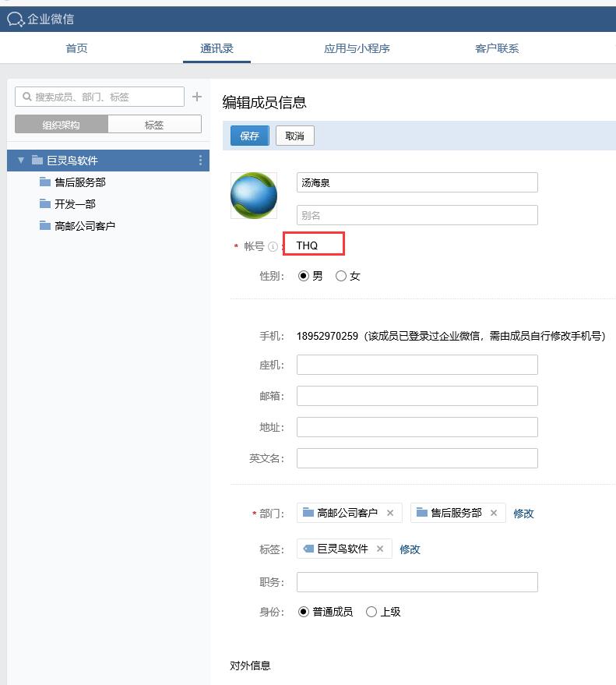This screenshot has width=616, height=685.
Task: Switch sidebar to the 标签 view
Action: point(154,124)
